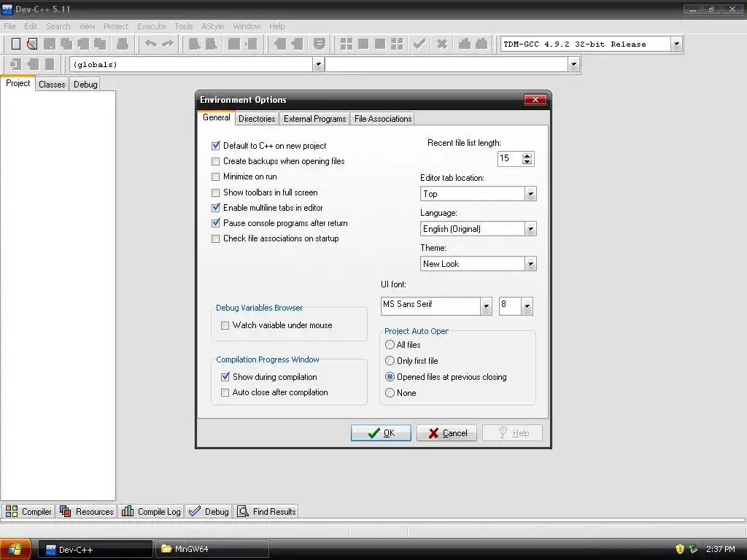Uncheck Show during compilation

(x=225, y=377)
